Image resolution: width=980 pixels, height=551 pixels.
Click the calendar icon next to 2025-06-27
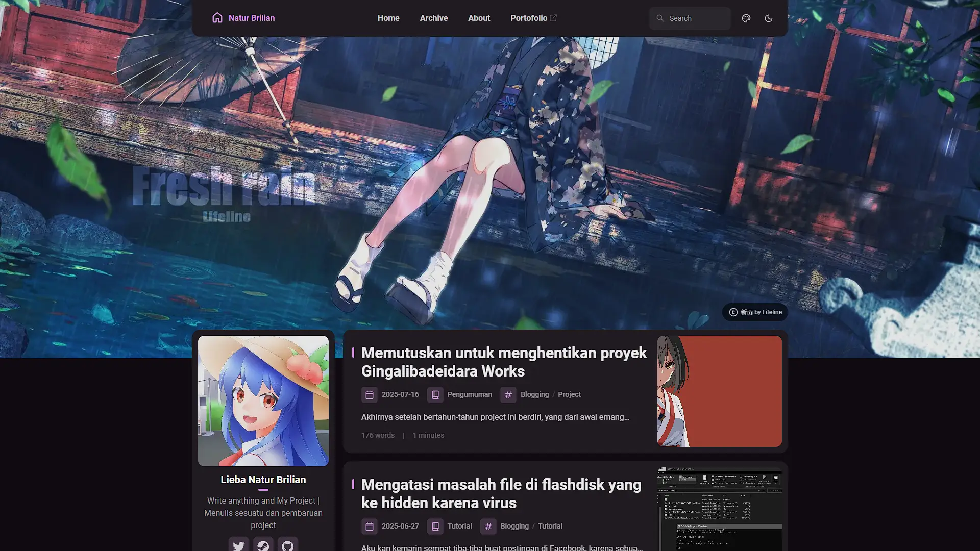(370, 527)
